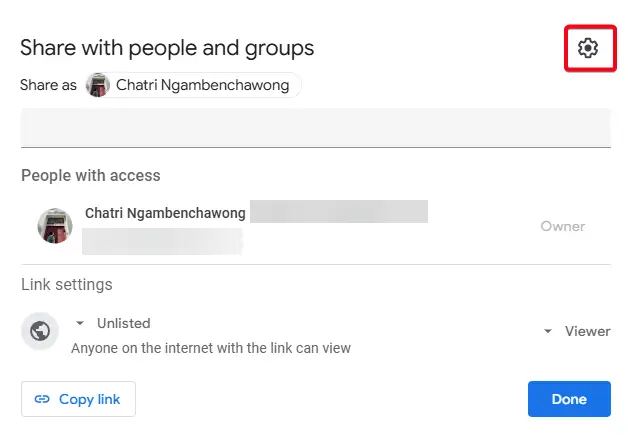
Task: Click the Share with people and groups title
Action: pyautogui.click(x=167, y=48)
